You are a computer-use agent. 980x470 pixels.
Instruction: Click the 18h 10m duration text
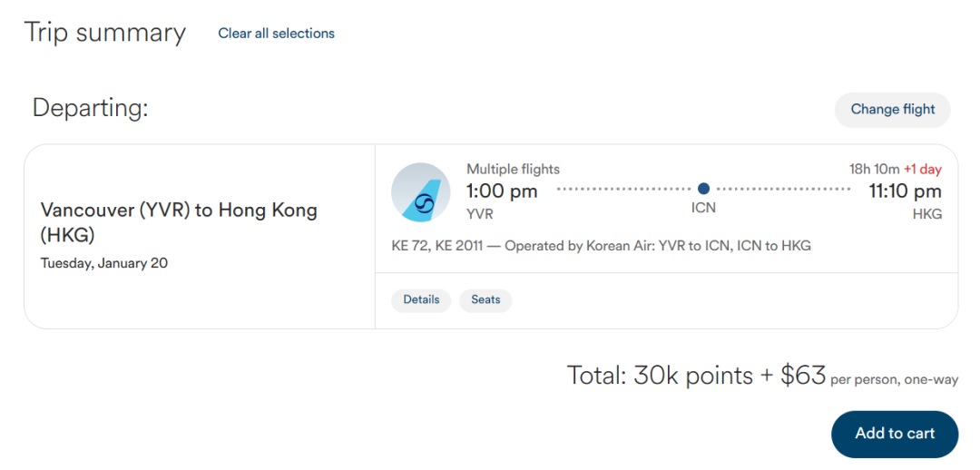(872, 169)
